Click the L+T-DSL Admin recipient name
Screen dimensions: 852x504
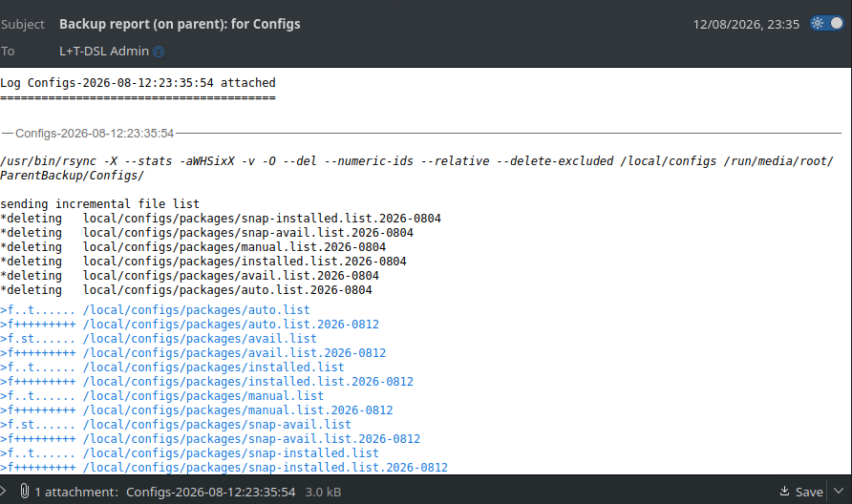[x=104, y=51]
